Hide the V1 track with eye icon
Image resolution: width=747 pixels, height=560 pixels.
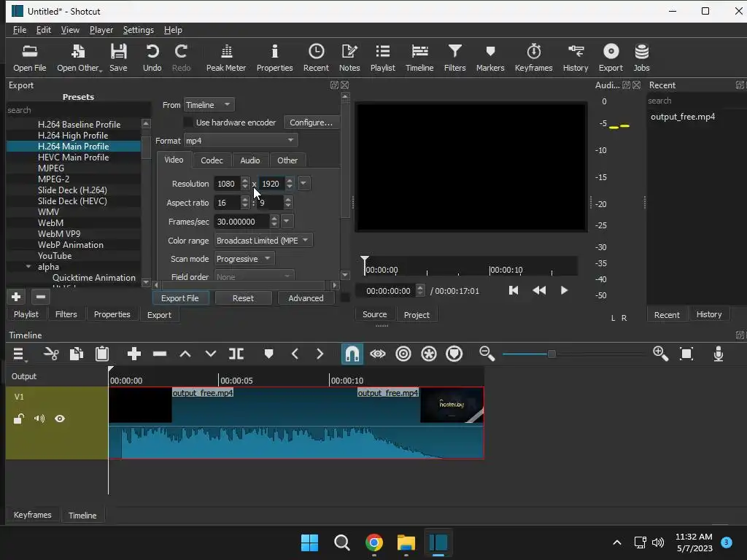click(60, 419)
